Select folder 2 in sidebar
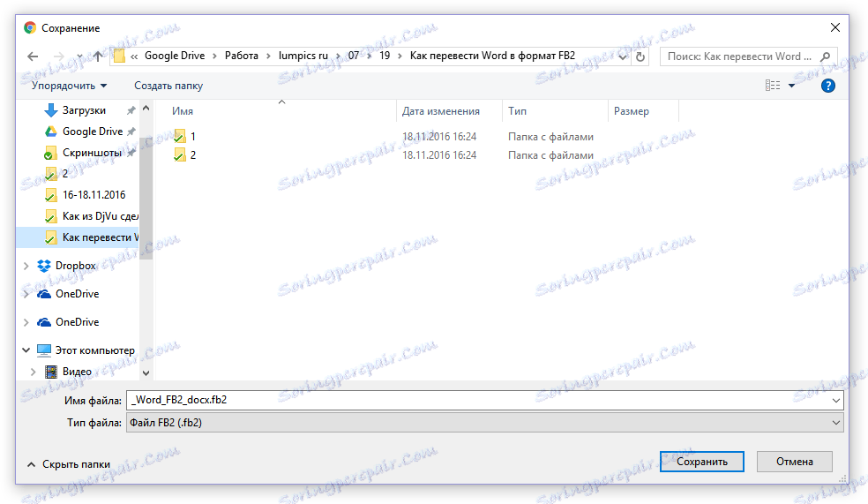The image size is (868, 504). (64, 173)
